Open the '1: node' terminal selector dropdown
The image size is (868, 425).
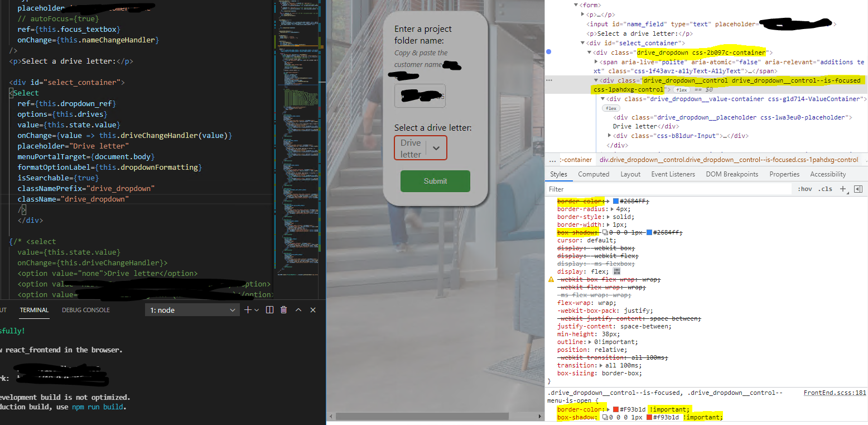[192, 309]
